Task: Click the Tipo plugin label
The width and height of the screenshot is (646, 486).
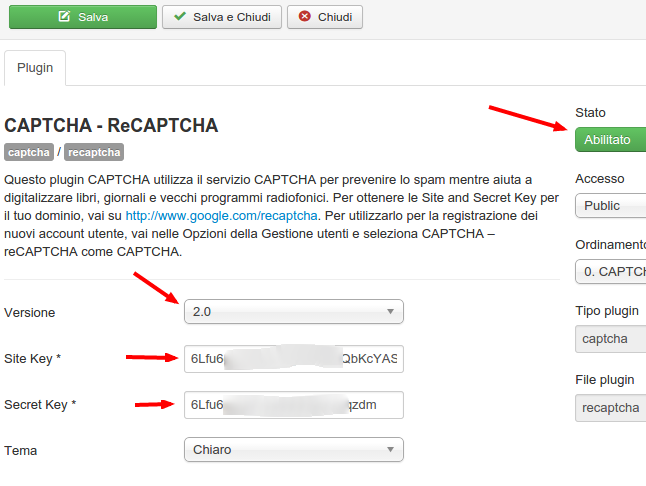Action: tap(607, 311)
